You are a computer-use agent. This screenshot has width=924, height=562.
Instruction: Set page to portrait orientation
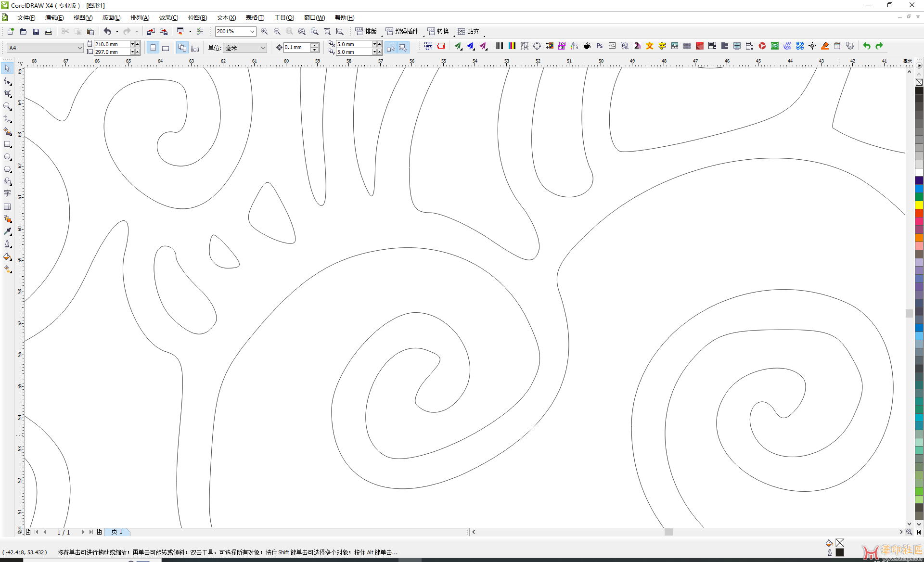(x=153, y=48)
